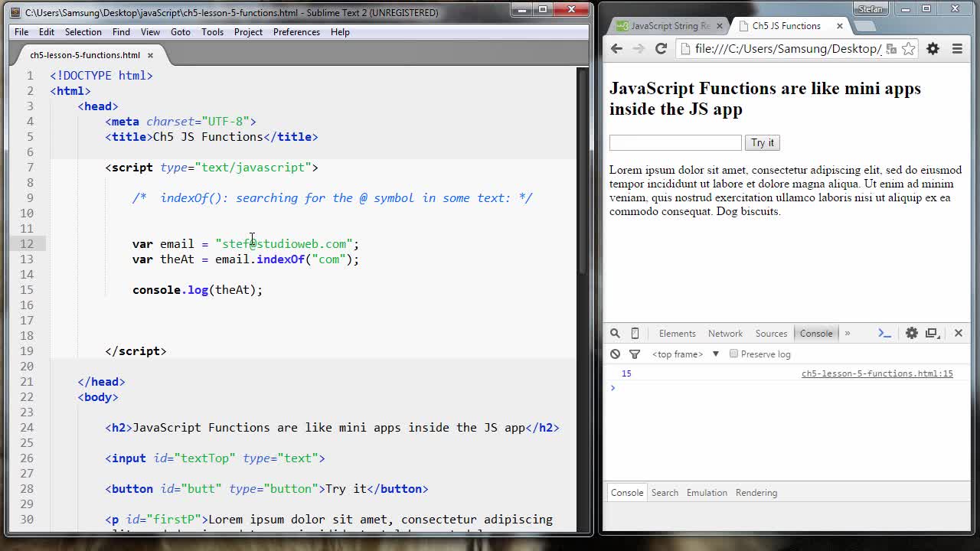Select the Console tab in the DevTools toolbar

tap(816, 333)
